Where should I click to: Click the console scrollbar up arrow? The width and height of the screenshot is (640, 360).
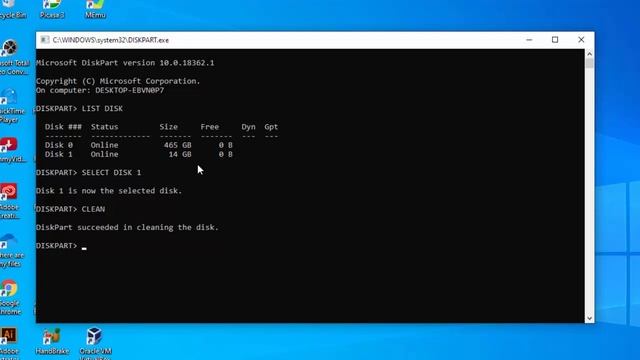(589, 54)
